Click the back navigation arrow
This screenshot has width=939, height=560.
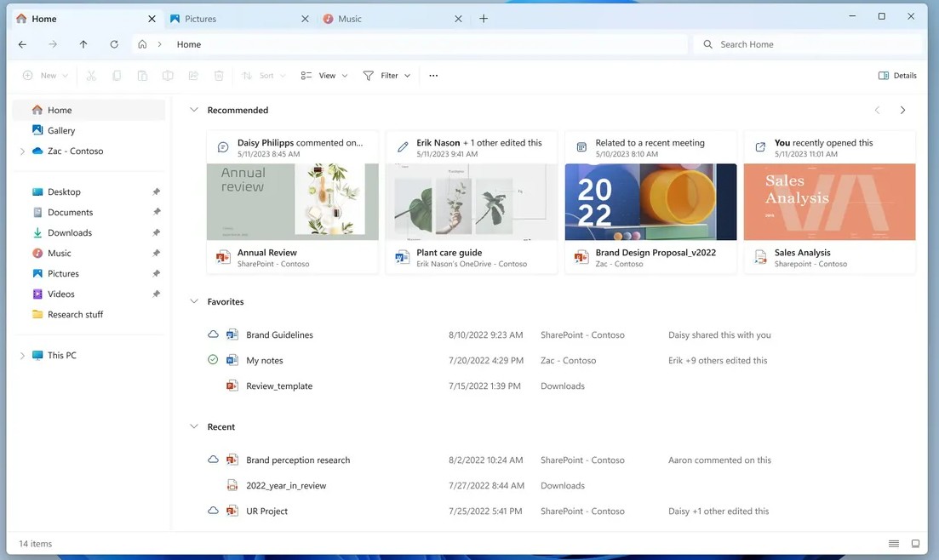click(x=23, y=44)
